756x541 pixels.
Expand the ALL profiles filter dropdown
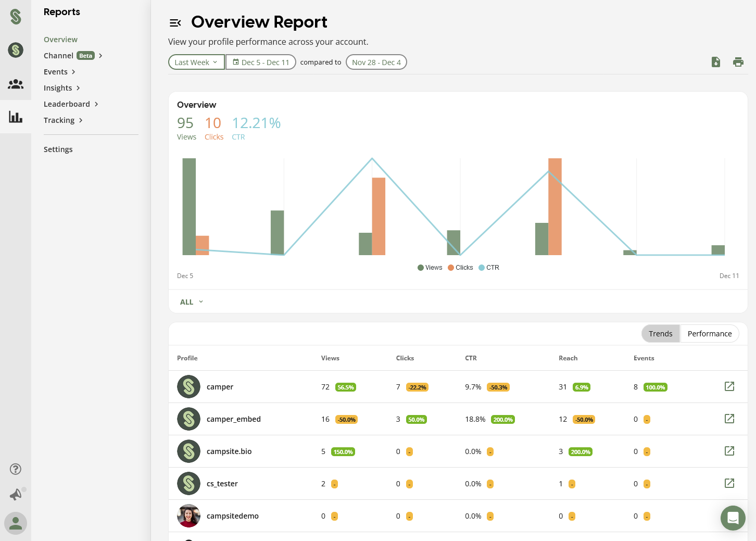(x=192, y=302)
